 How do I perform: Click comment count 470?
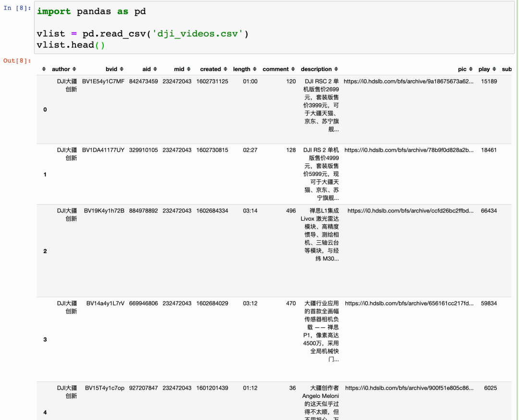(x=291, y=304)
